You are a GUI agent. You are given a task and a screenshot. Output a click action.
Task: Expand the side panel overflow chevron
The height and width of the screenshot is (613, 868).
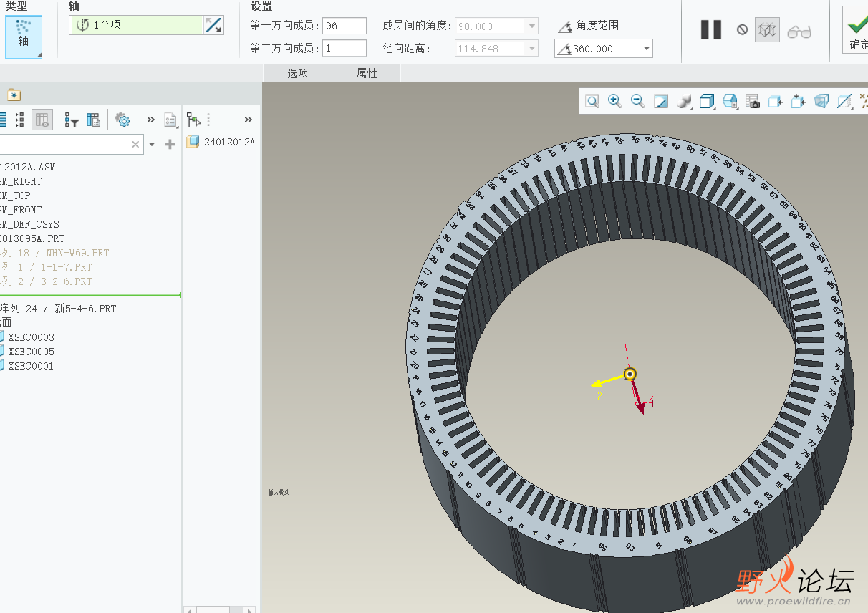tap(249, 120)
